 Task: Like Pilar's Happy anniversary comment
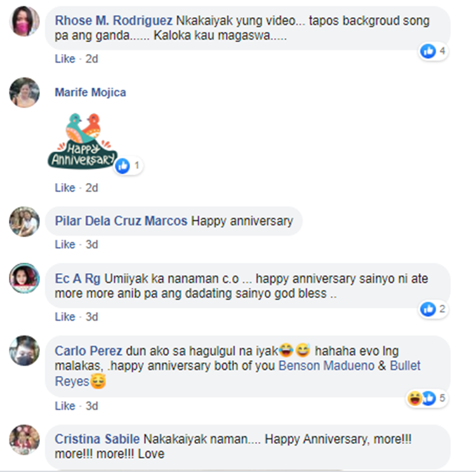(x=65, y=245)
